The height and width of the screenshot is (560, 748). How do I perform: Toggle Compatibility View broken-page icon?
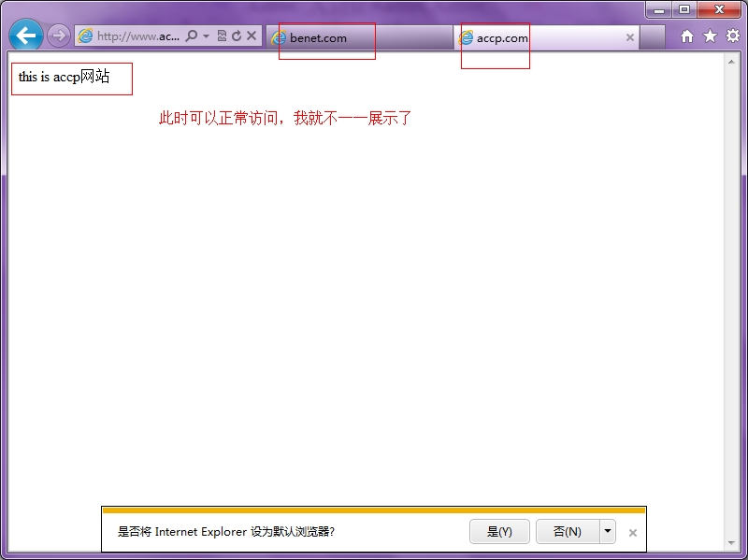pos(222,36)
